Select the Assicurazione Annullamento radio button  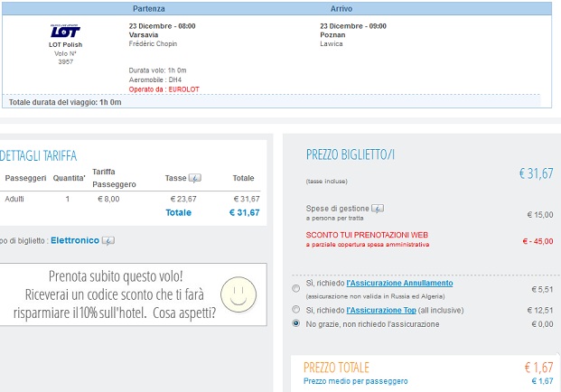point(296,288)
